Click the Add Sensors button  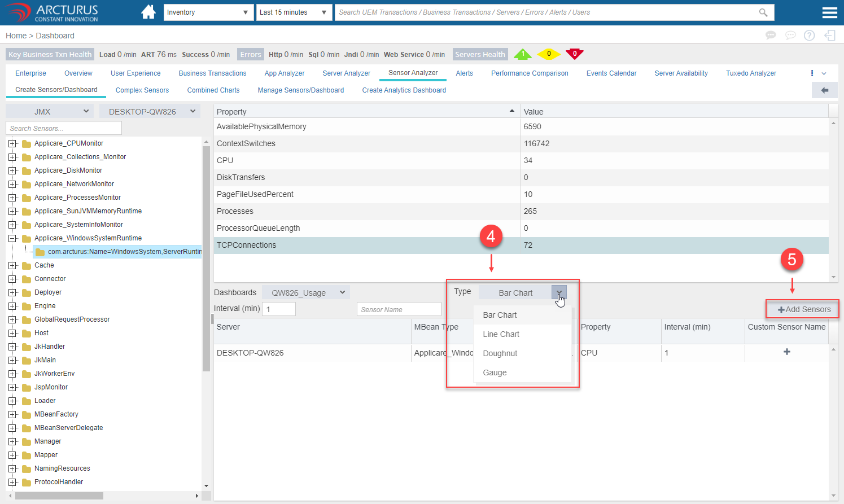803,309
